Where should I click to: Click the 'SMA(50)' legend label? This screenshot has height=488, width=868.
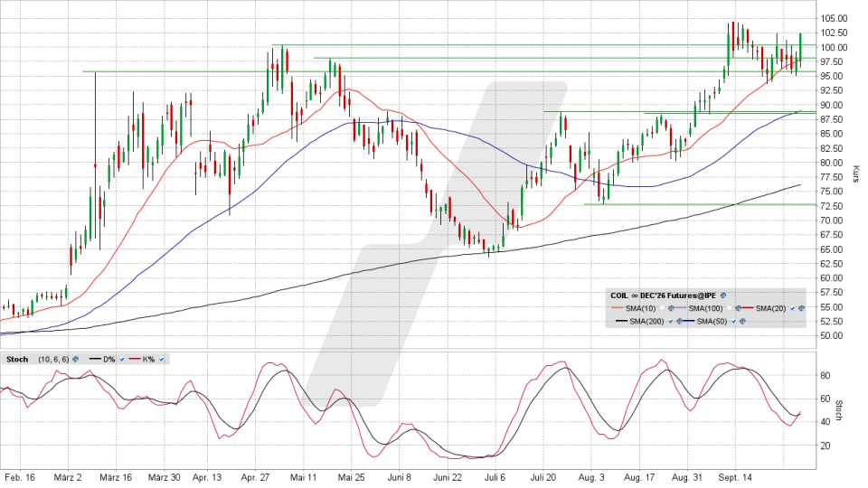pyautogui.click(x=712, y=322)
